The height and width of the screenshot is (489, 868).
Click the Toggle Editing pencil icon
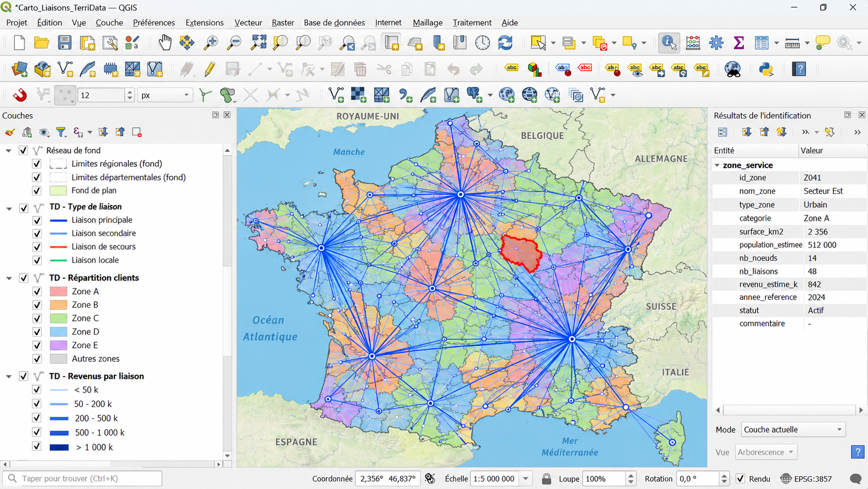click(x=210, y=69)
